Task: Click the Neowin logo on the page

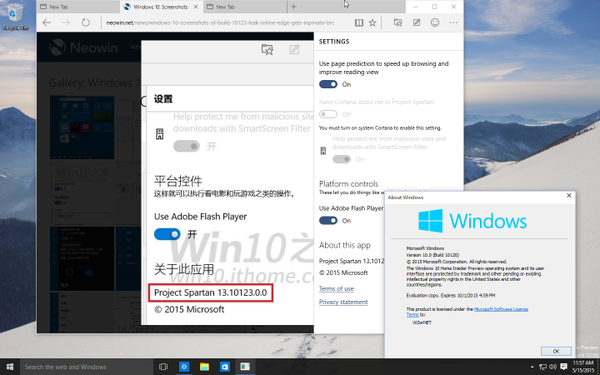Action: click(83, 47)
